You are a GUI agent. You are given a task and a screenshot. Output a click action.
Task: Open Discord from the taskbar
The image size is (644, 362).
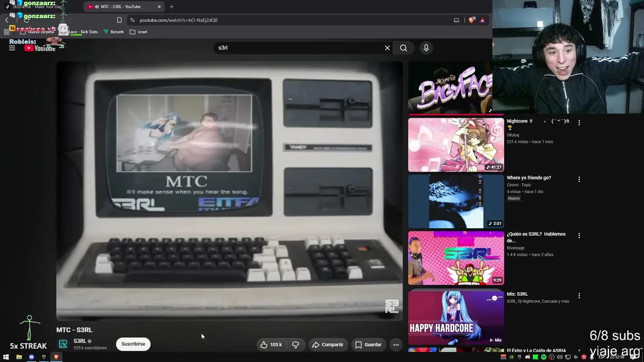coord(31,357)
